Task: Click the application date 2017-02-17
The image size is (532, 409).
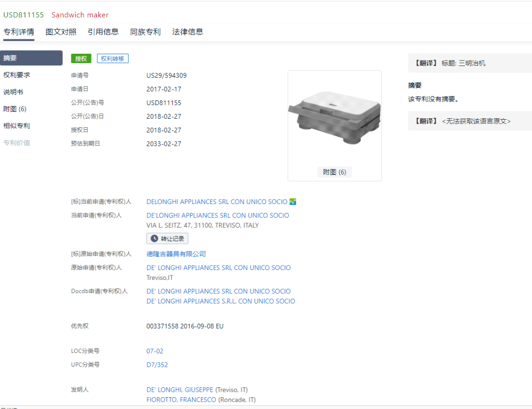Action: tap(164, 89)
